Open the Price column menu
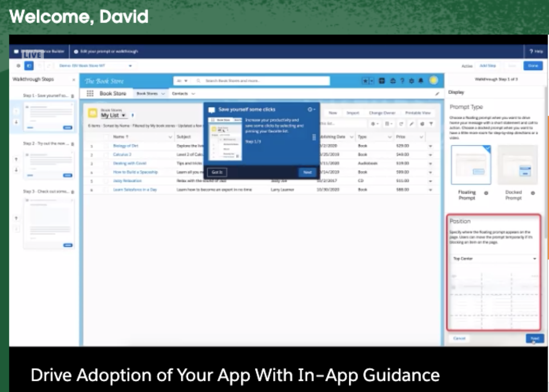Image resolution: width=549 pixels, height=392 pixels. (x=421, y=137)
